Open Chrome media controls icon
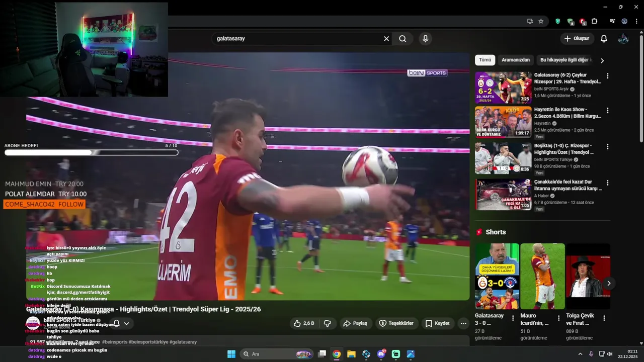The image size is (644, 362). point(612,21)
